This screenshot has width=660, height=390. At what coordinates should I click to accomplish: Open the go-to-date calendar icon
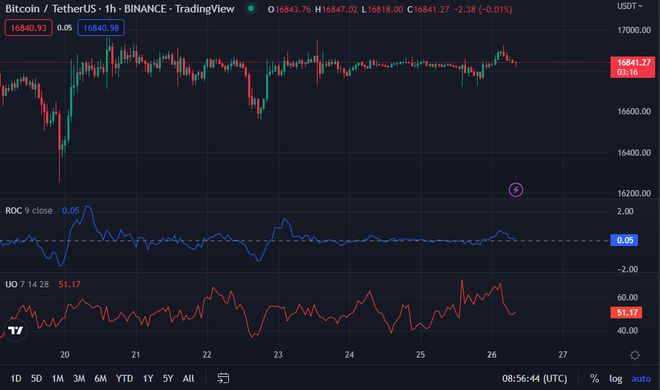tap(223, 378)
